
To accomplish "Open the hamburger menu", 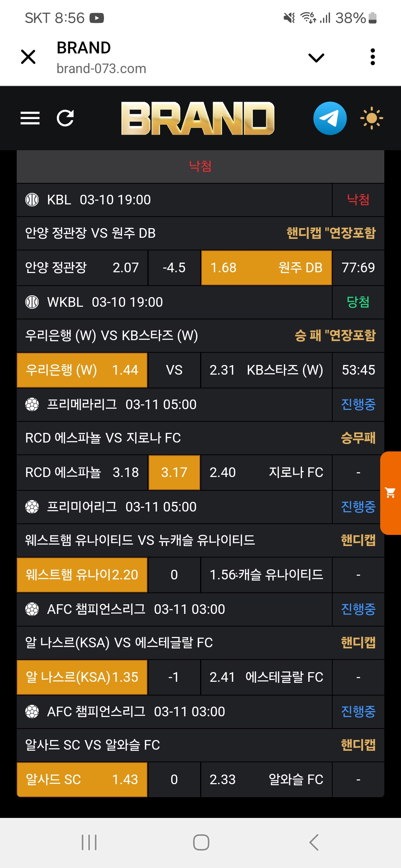I will (30, 118).
